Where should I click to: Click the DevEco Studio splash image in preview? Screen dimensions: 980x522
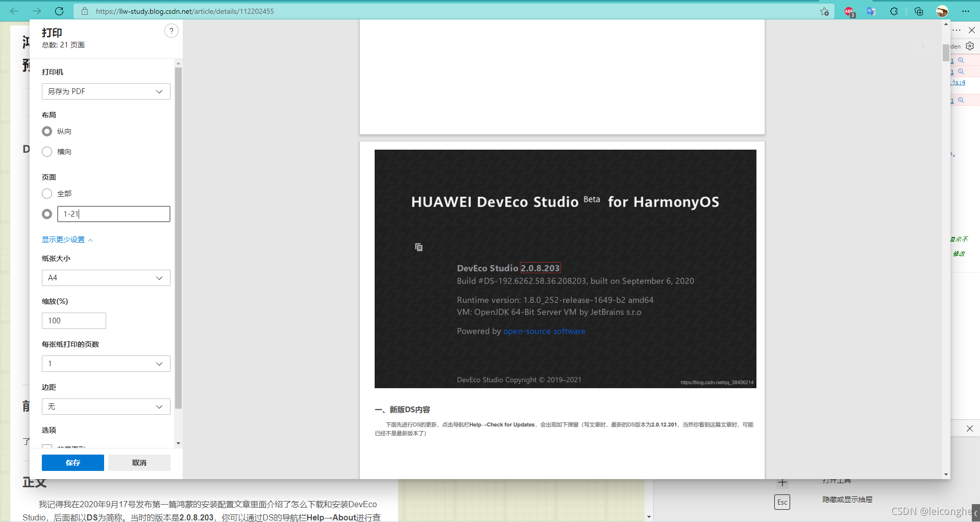click(566, 269)
